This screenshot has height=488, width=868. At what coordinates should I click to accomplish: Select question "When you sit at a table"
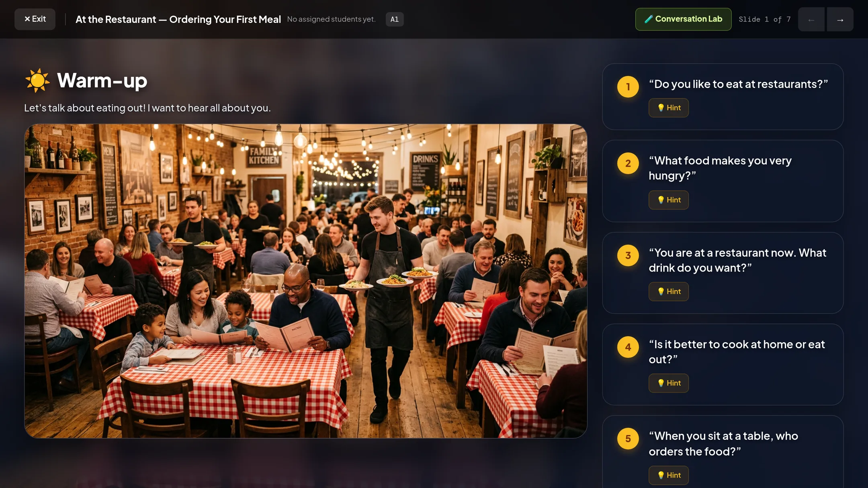(723, 444)
